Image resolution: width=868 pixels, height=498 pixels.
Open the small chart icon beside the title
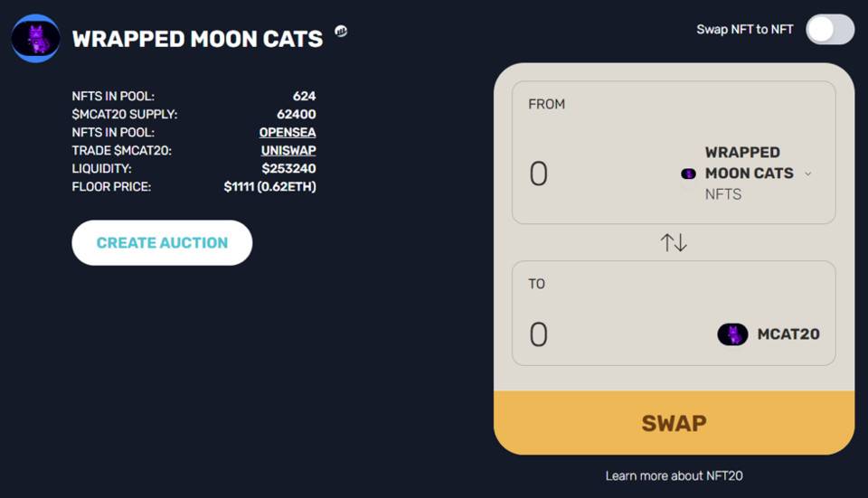(341, 31)
